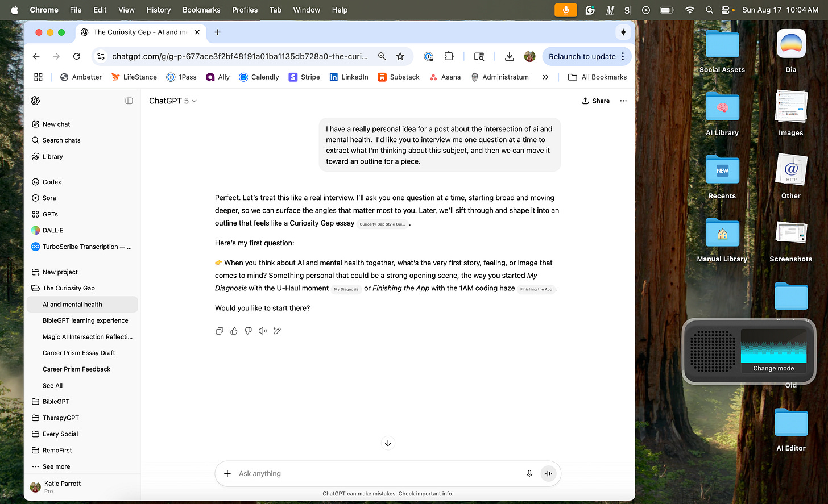Open Curiosity Gap Style Guide citation

coord(383,224)
